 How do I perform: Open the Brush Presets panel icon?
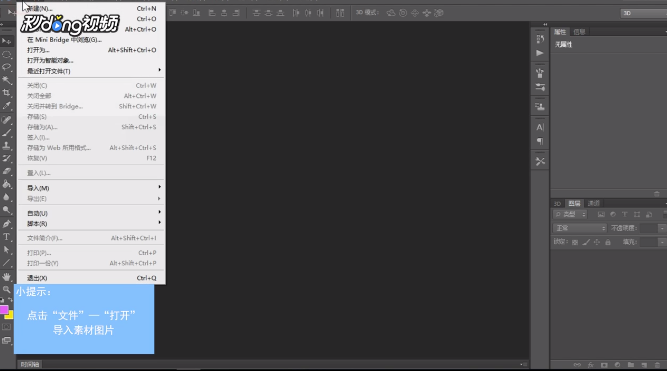click(x=540, y=73)
